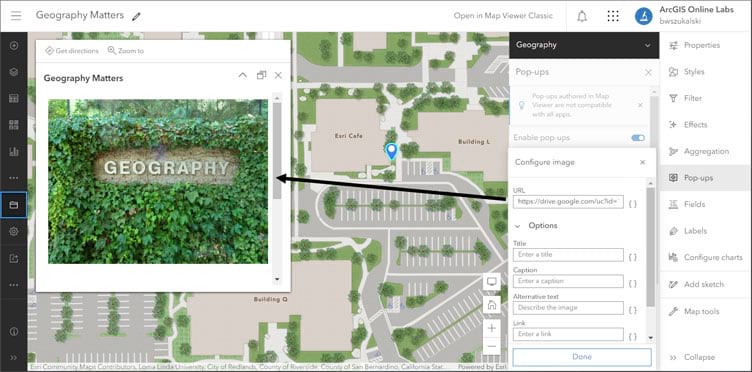Viewport: 752px width, 372px height.
Task: Click the Enter a link field
Action: 568,334
